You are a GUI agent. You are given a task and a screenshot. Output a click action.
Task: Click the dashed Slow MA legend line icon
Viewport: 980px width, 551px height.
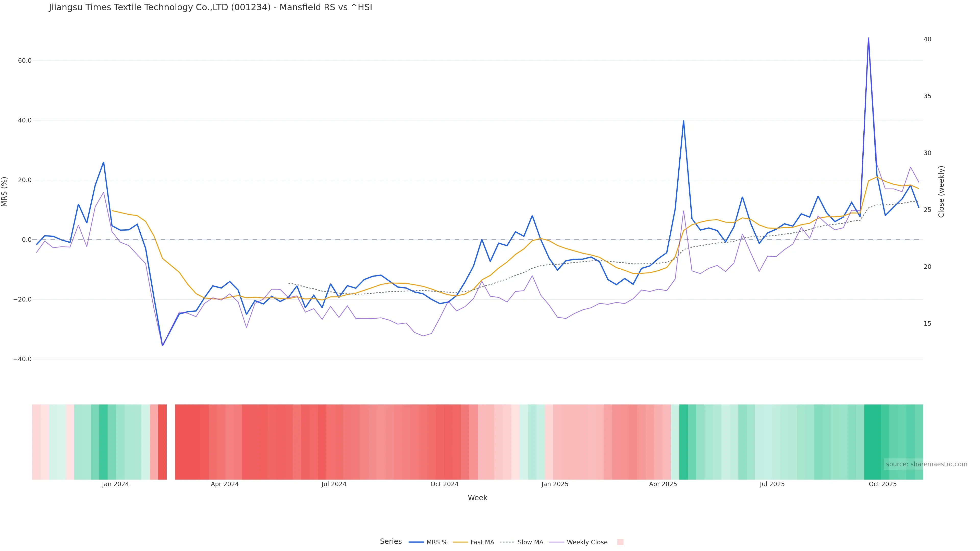click(507, 542)
